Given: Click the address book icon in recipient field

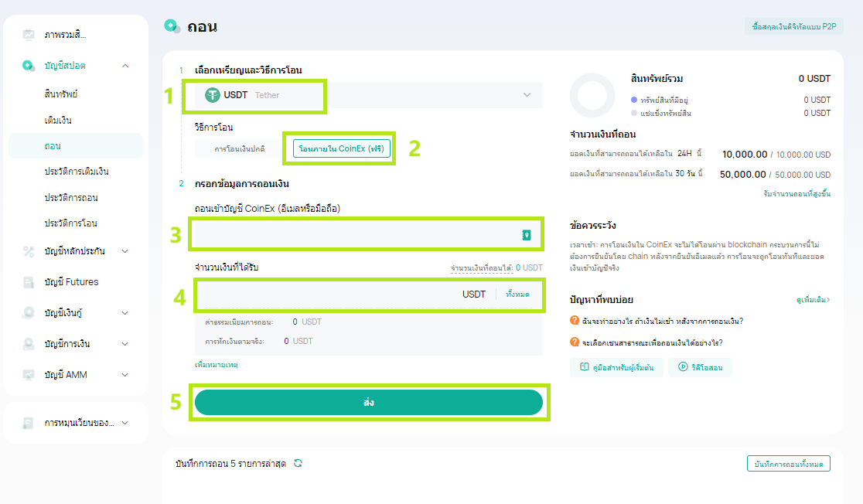Looking at the screenshot, I should point(527,235).
